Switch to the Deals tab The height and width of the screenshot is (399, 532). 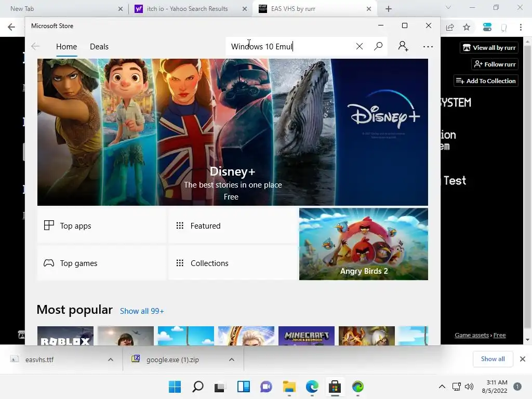[x=99, y=46]
